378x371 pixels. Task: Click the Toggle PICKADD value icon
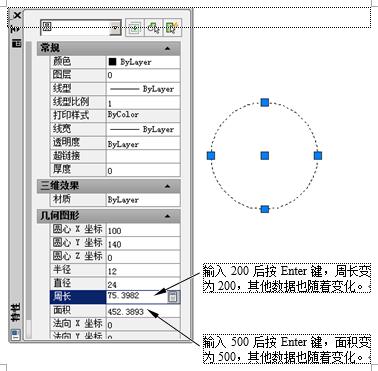[135, 28]
